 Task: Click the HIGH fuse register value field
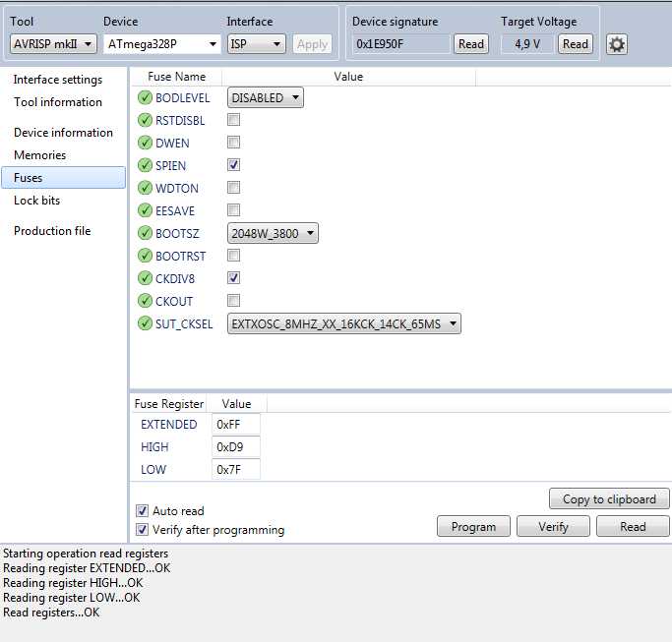pos(237,447)
